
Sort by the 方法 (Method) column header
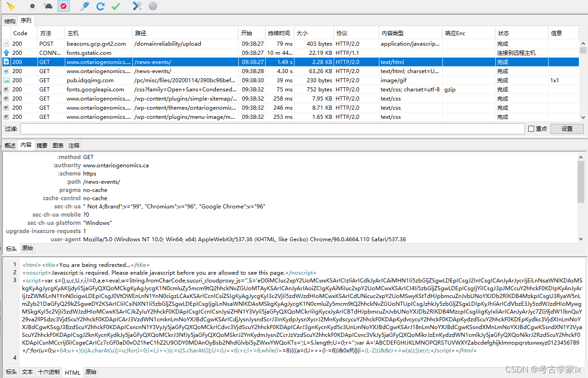[51, 33]
